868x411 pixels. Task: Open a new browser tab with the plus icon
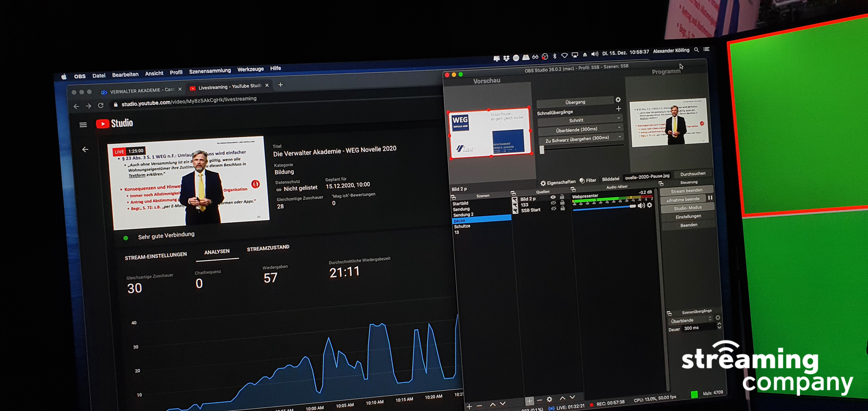pos(280,85)
